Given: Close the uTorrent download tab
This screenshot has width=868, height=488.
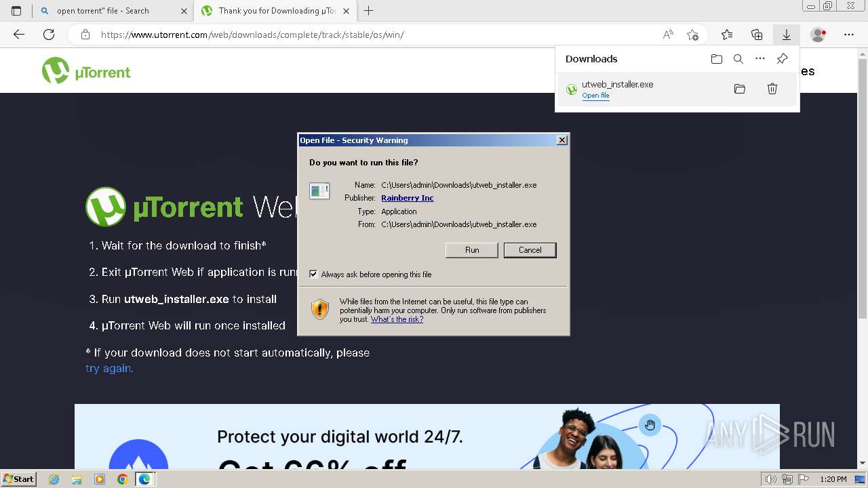Looking at the screenshot, I should click(x=347, y=11).
